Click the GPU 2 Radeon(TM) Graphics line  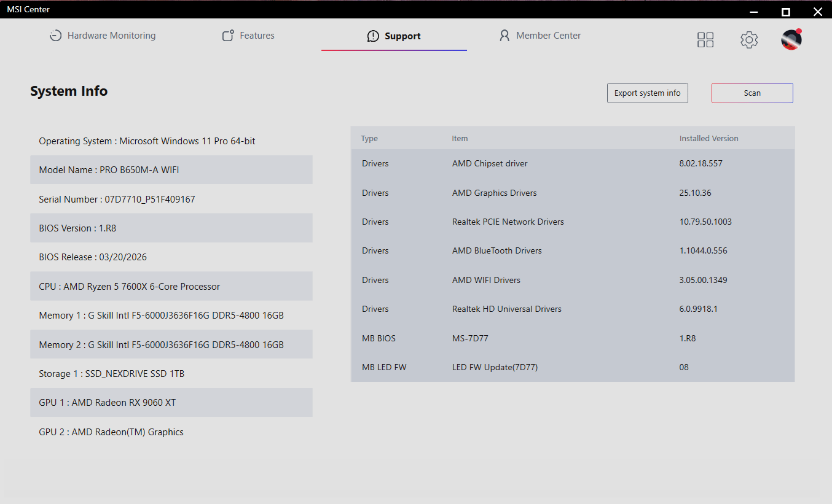171,432
